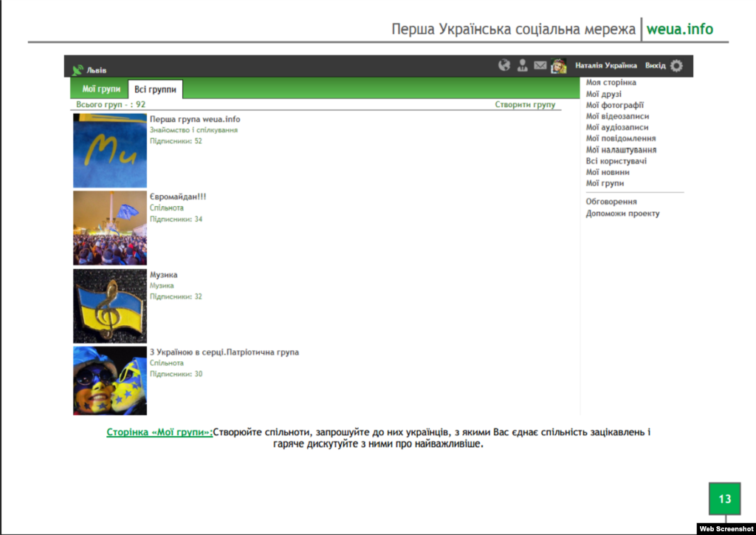Click the user avatar in header
Viewport: 756px width, 535px height.
pyautogui.click(x=559, y=66)
